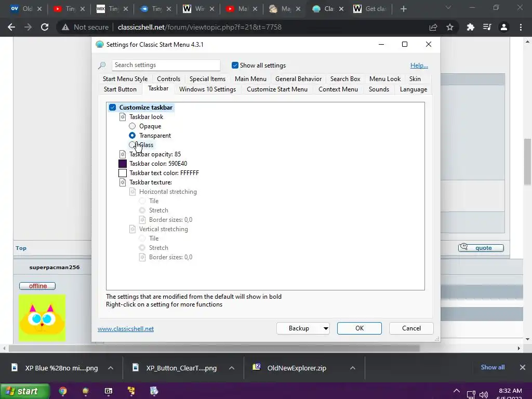Click the Not secure warning icon
This screenshot has width=532, height=399.
[x=65, y=27]
